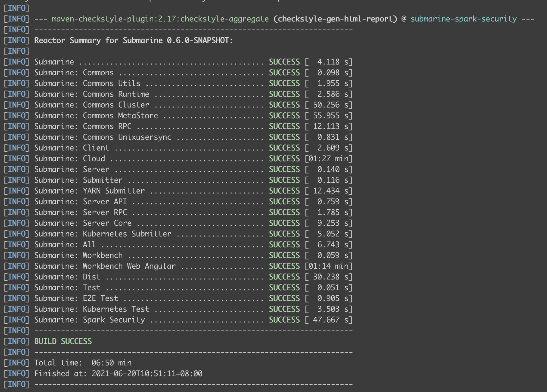
Task: Click the 'Submarine: E2E Test' row label
Action: (76, 298)
